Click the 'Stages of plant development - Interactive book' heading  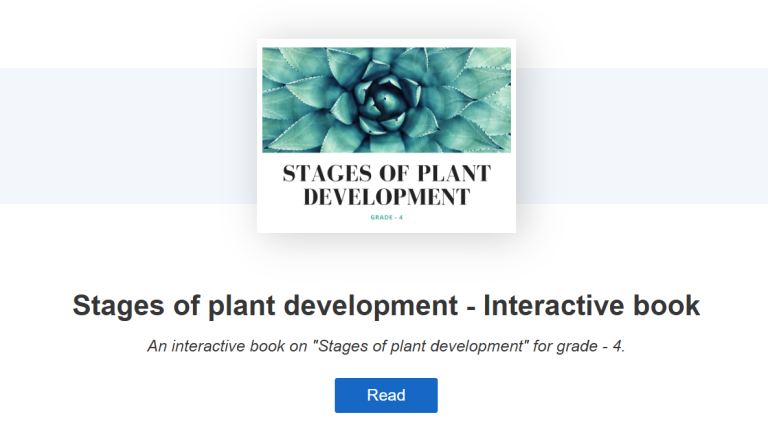click(x=386, y=305)
